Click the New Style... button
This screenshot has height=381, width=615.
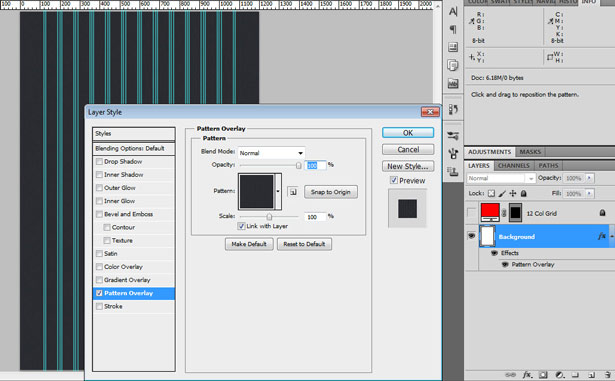[408, 166]
